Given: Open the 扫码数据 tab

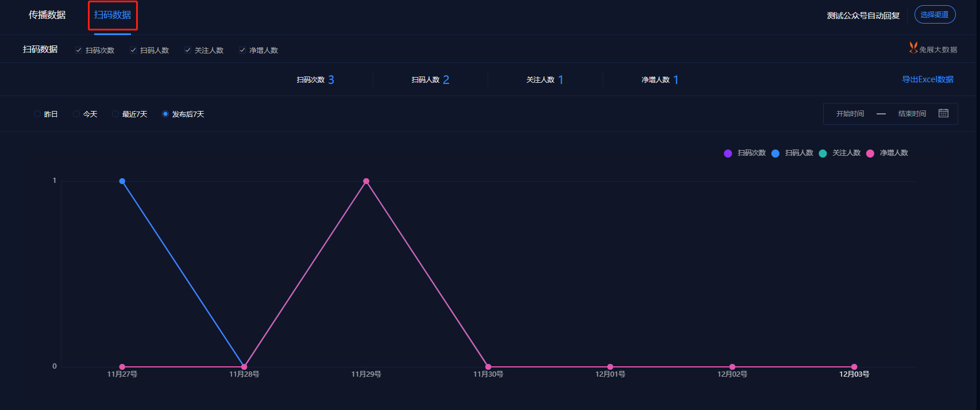Looking at the screenshot, I should point(113,15).
